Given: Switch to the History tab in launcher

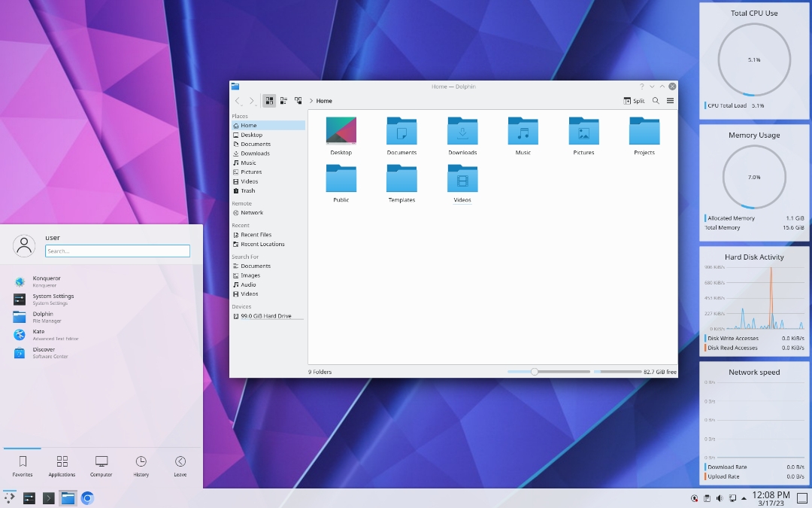Looking at the screenshot, I should pos(141,466).
